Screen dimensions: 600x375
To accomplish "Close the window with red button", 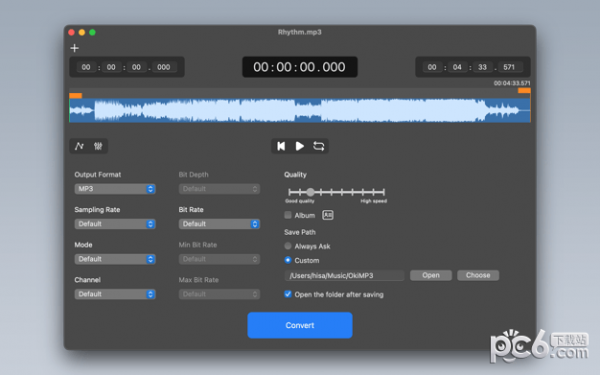I will 72,33.
